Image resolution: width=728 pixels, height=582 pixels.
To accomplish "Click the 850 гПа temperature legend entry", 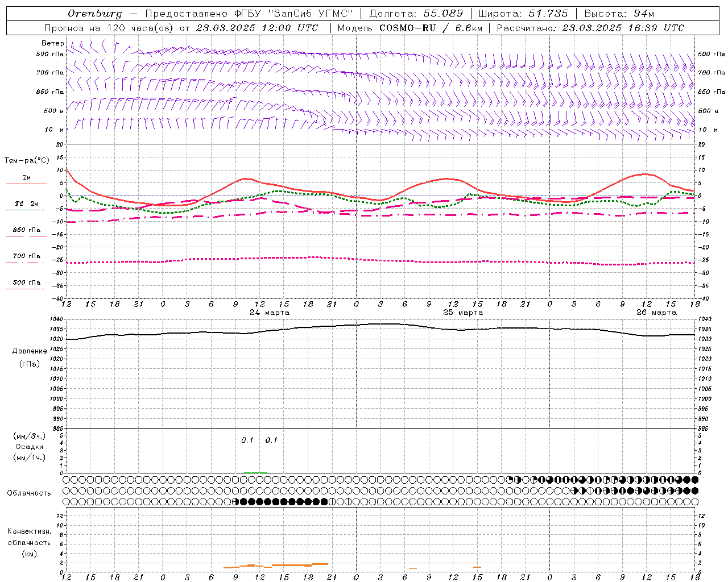I will (26, 230).
